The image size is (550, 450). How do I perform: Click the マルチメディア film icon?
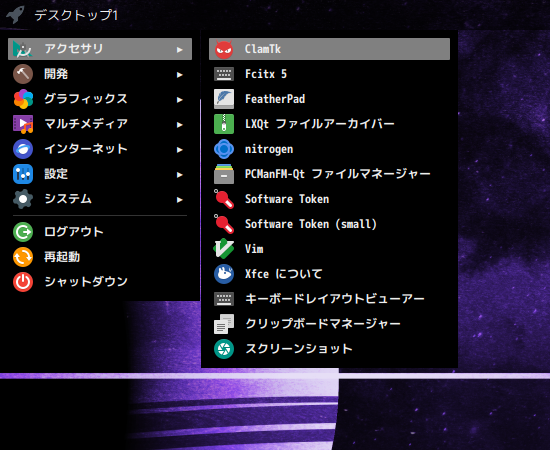tap(23, 124)
